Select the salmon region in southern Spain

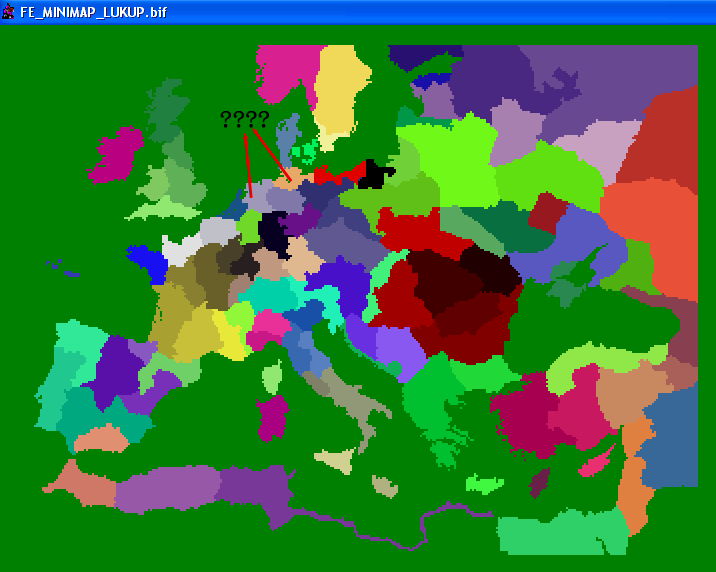coord(101,439)
